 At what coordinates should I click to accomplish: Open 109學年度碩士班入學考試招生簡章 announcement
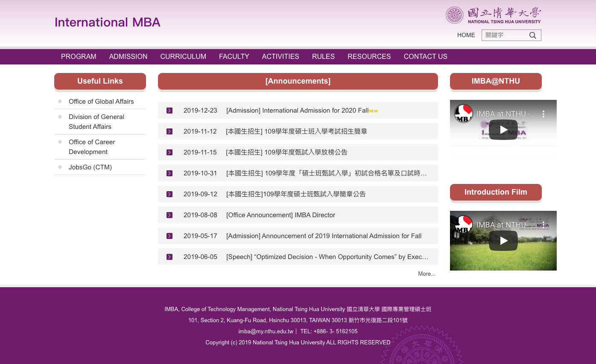click(x=297, y=131)
